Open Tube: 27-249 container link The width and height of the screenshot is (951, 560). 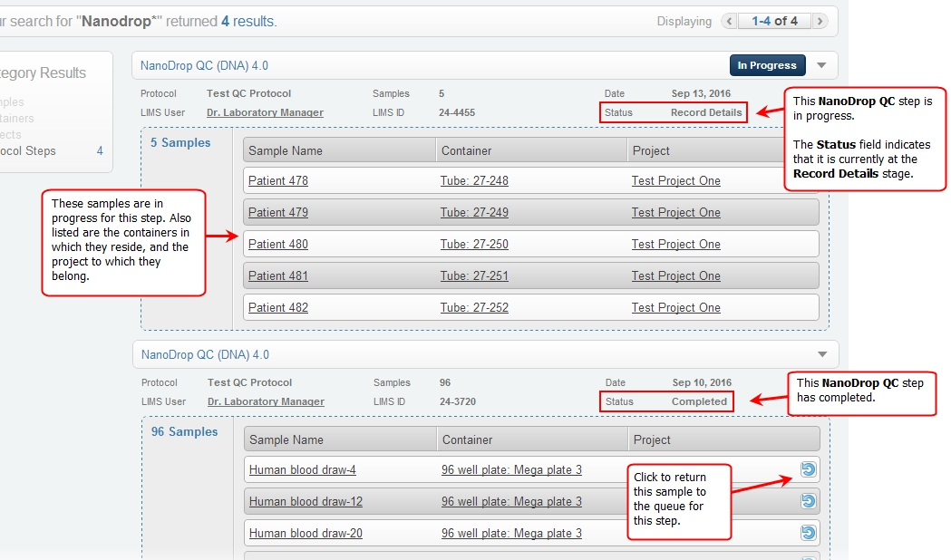(474, 212)
